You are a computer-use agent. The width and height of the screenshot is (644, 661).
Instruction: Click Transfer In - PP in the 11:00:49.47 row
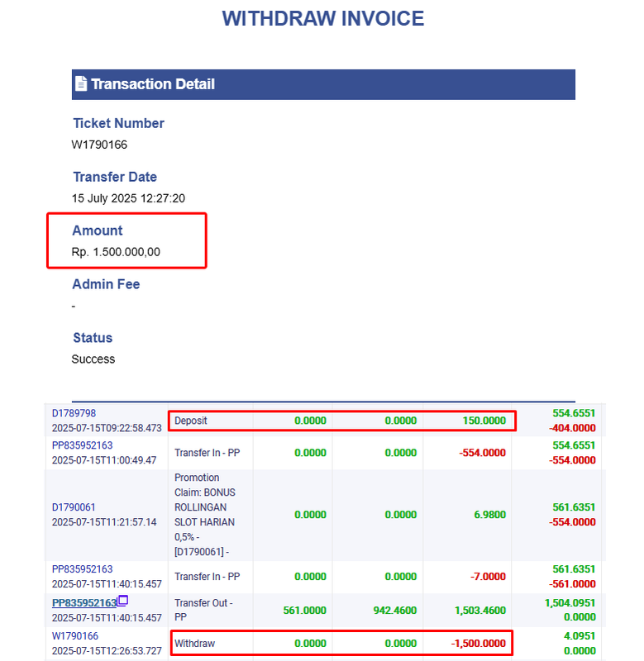click(x=207, y=453)
